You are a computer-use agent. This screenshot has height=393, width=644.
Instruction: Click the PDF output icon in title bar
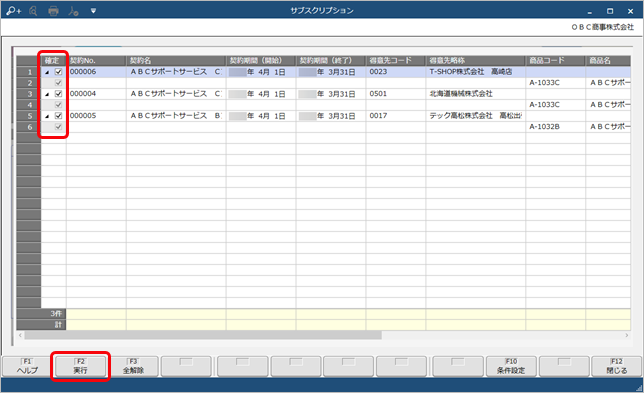tap(74, 11)
